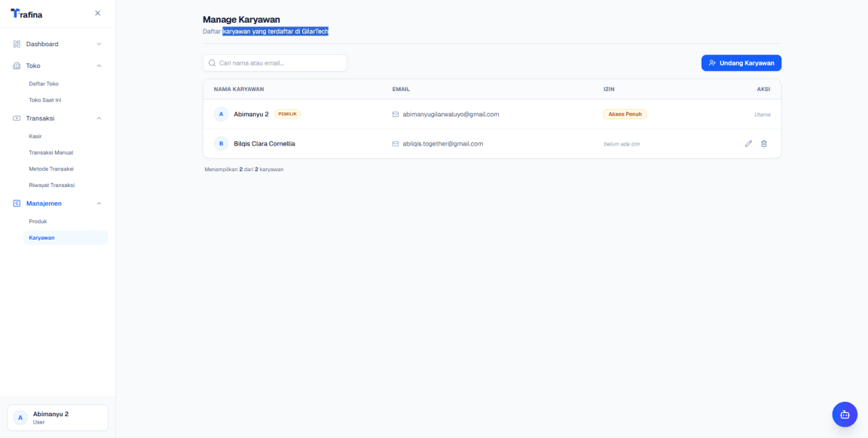Click the email abilqis.together@gmail.com

[x=443, y=143]
